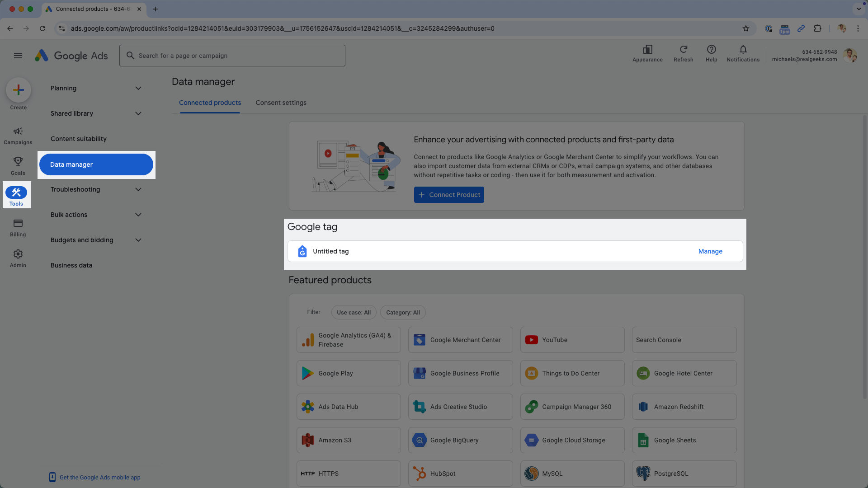Image resolution: width=868 pixels, height=488 pixels.
Task: Open Chrome extensions puzzle icon
Action: (817, 28)
